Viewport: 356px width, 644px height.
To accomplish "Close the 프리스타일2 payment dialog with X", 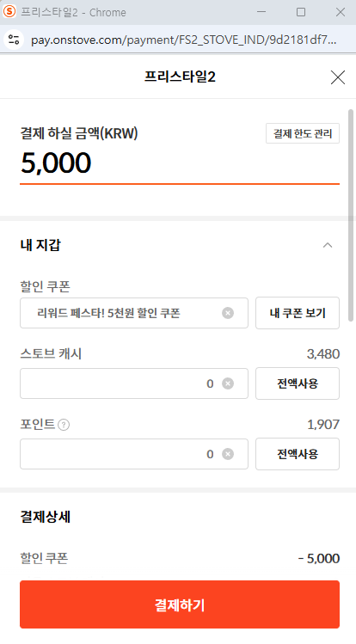I will pos(338,77).
